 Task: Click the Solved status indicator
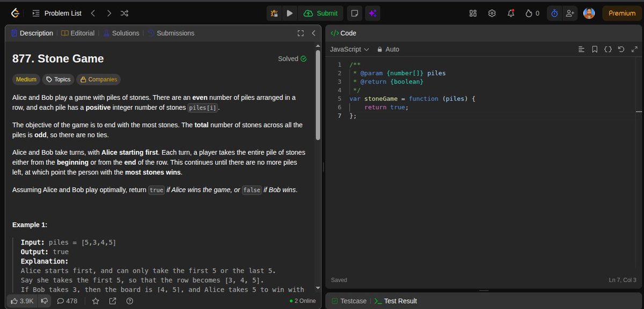(x=292, y=59)
